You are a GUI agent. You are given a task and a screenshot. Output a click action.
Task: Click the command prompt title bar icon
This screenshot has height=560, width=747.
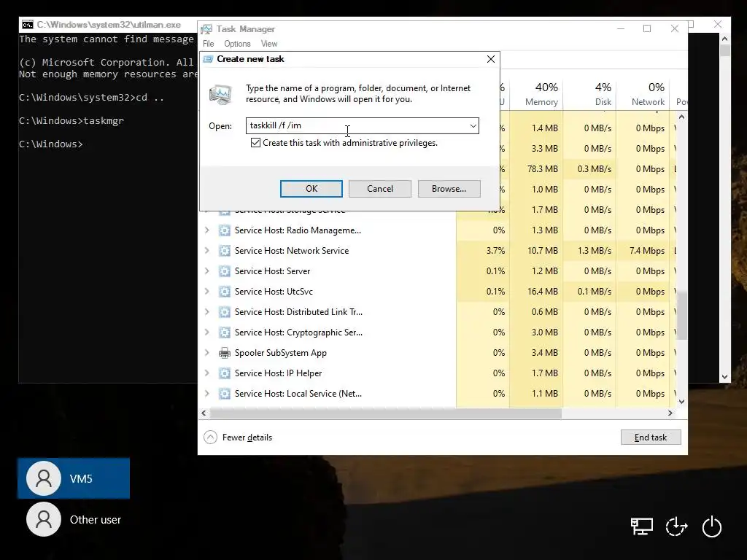click(x=28, y=24)
